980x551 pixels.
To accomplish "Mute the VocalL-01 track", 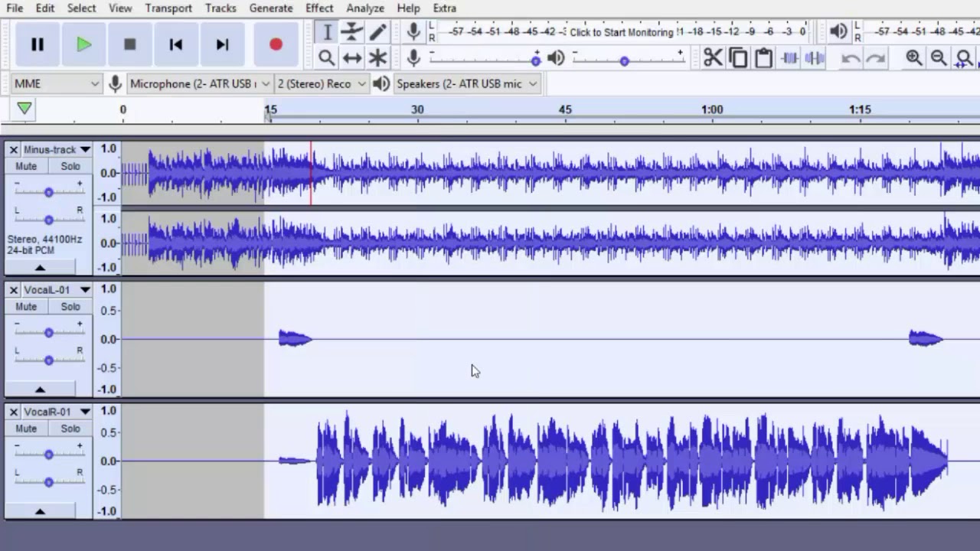I will 26,307.
